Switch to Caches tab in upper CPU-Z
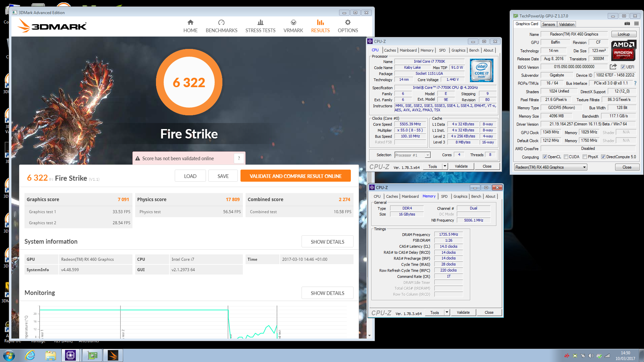644x362 pixels. pos(390,50)
